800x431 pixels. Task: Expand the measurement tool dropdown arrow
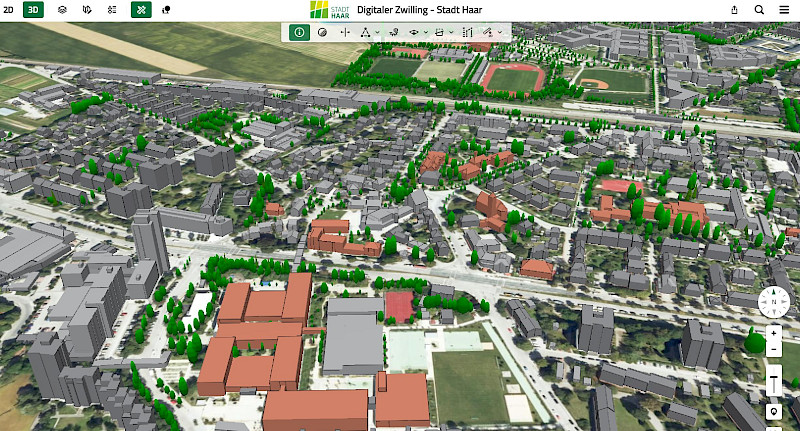click(379, 32)
